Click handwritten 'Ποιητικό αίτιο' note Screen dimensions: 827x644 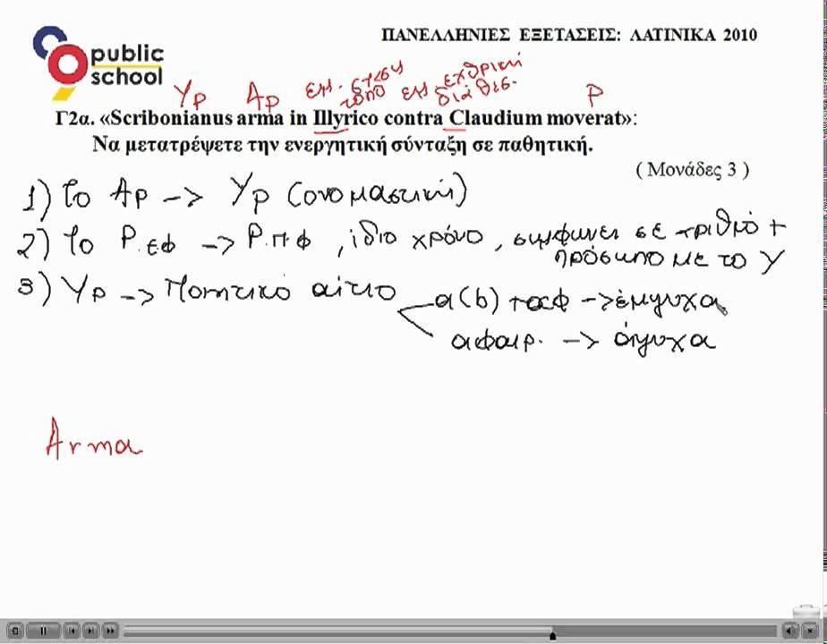[280, 289]
